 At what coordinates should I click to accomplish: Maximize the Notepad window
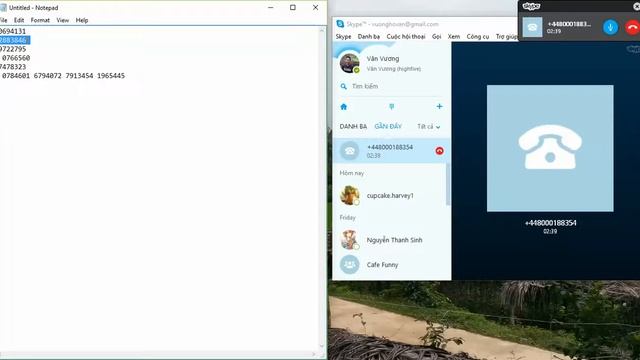point(293,7)
